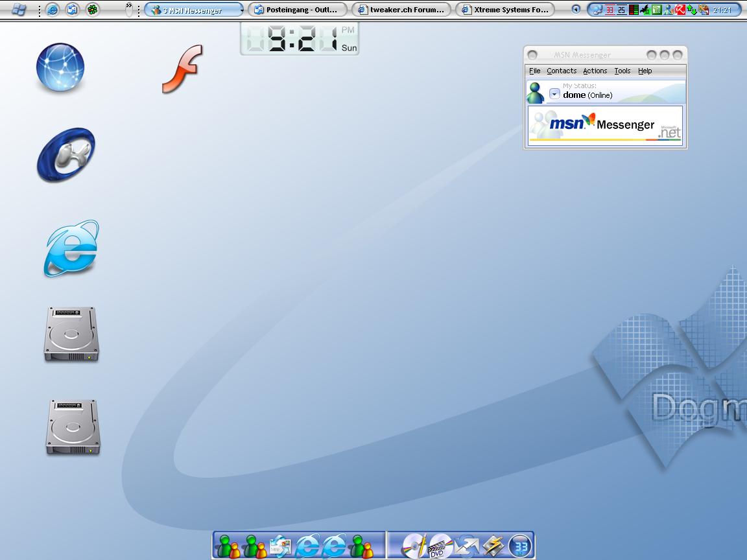Click the MSN user avatar picture
Image resolution: width=747 pixels, height=560 pixels.
(536, 92)
